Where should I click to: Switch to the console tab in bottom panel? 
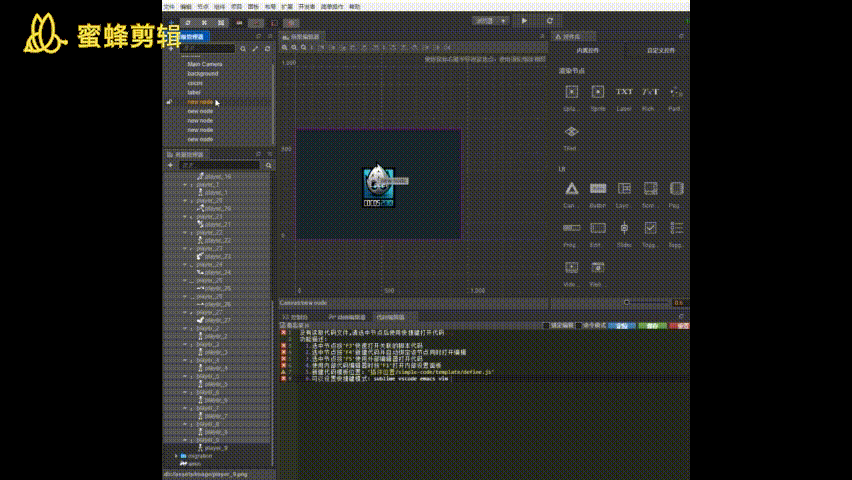click(296, 317)
